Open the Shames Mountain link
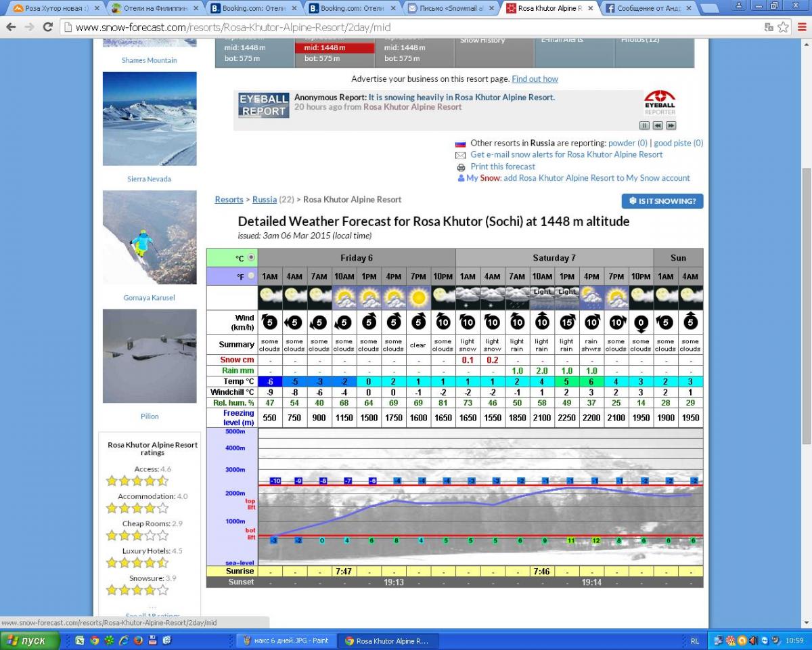 tap(149, 60)
